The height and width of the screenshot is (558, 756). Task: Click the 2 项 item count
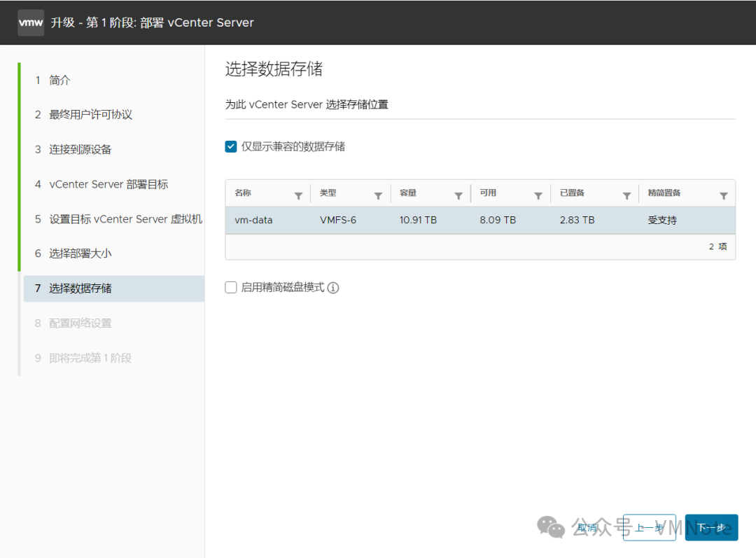pyautogui.click(x=718, y=246)
